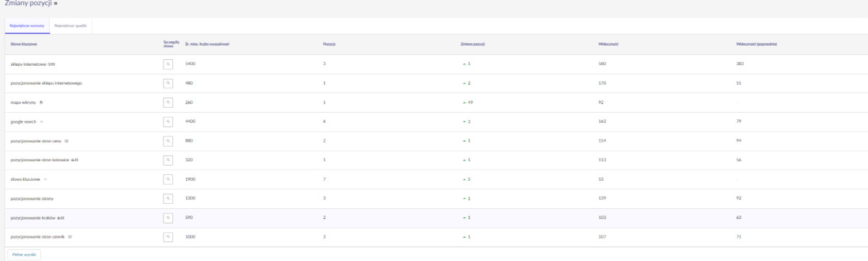Click search volume value 880

189,141
